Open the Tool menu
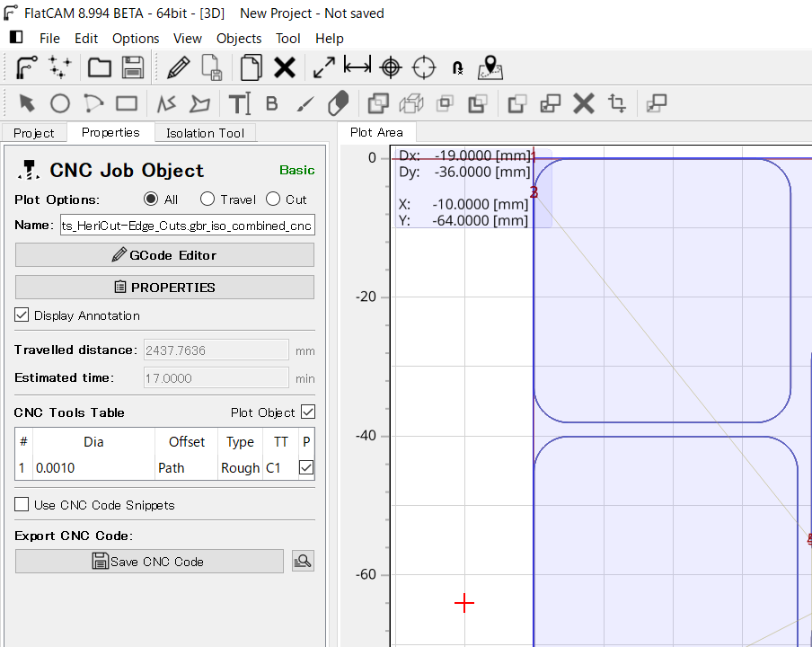The height and width of the screenshot is (647, 812). click(288, 39)
